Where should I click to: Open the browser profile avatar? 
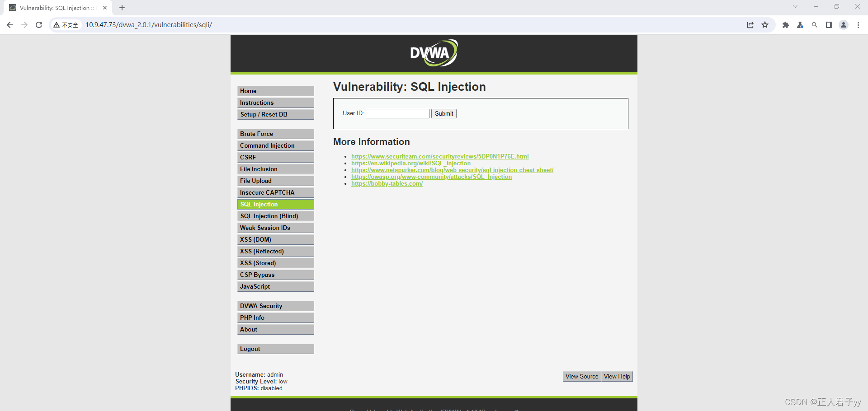click(x=844, y=25)
